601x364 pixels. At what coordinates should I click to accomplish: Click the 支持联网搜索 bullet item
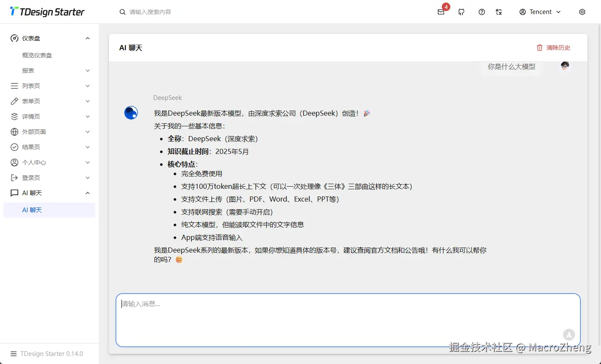[x=227, y=212]
